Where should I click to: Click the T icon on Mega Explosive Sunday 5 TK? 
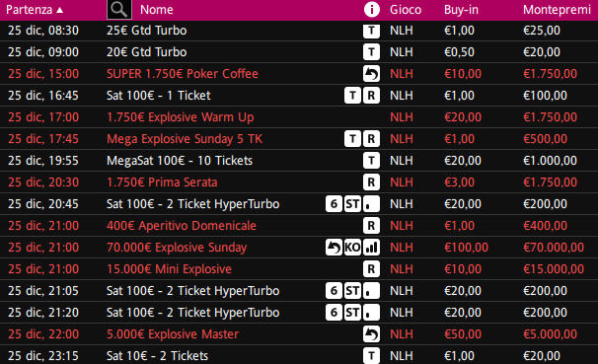click(x=352, y=139)
